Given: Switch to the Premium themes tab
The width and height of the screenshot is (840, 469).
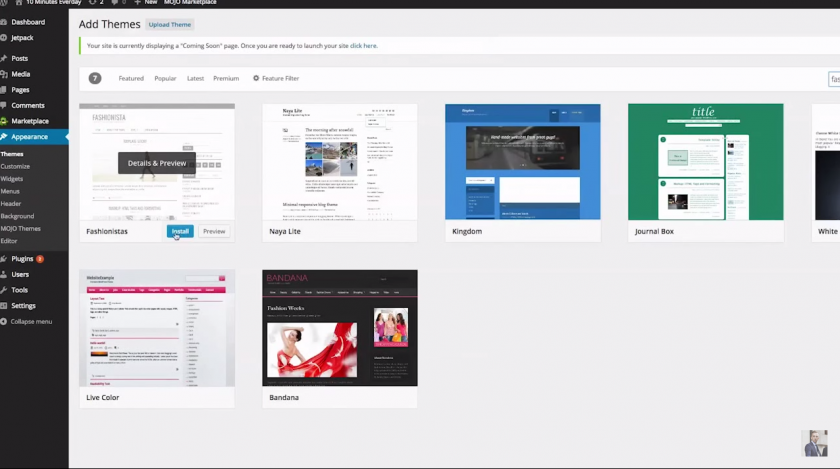Looking at the screenshot, I should pos(226,78).
